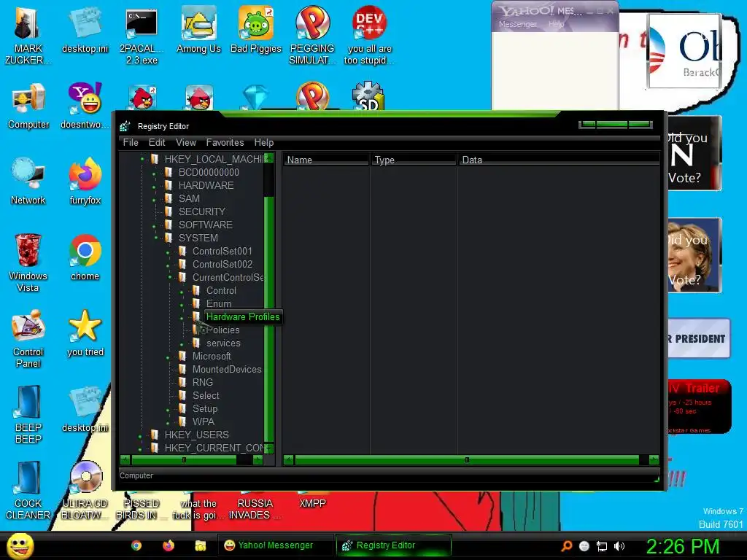Click the Firefox icon in the taskbar
The width and height of the screenshot is (747, 560).
point(169,545)
